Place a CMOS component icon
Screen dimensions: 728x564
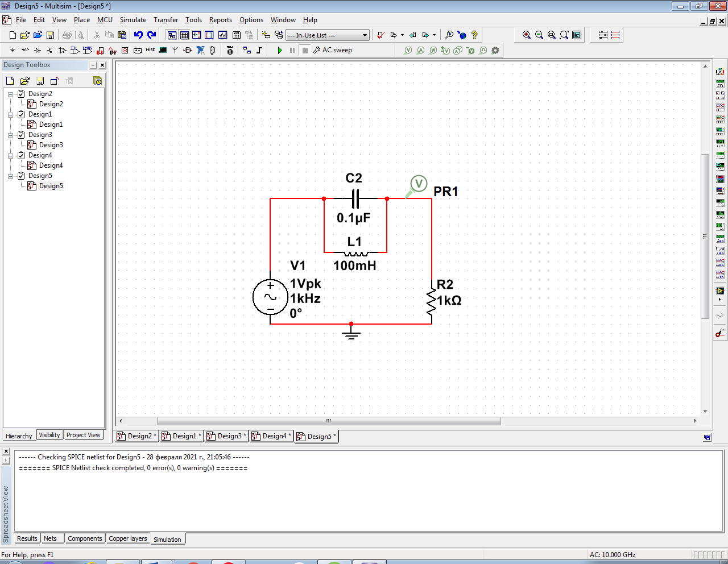(88, 50)
